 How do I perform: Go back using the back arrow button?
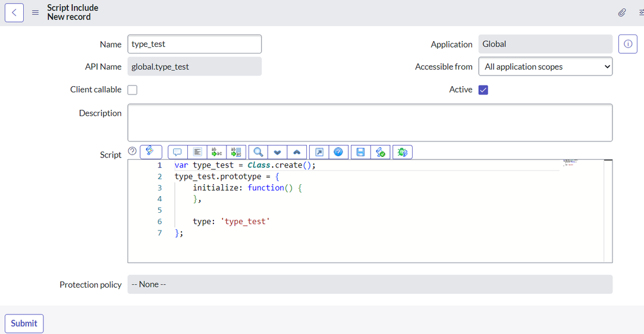(x=14, y=12)
